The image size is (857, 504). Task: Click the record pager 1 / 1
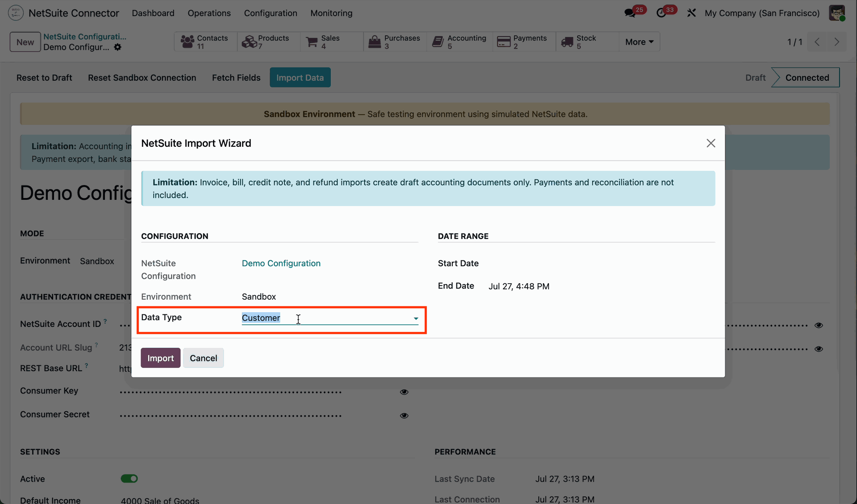795,42
